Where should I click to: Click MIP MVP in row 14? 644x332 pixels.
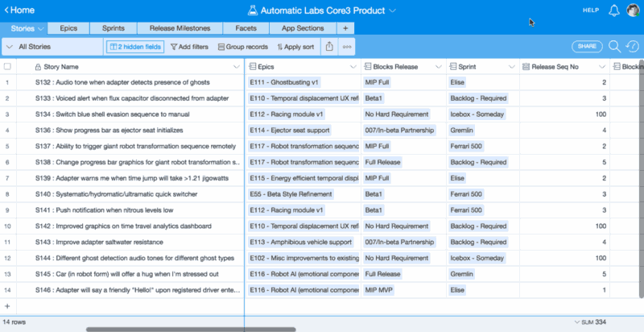(x=378, y=290)
